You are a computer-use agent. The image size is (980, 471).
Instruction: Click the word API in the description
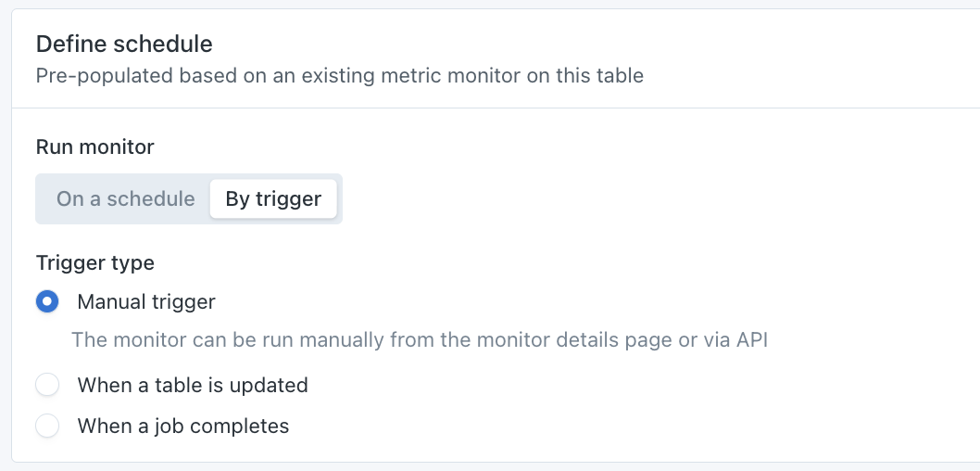point(751,340)
